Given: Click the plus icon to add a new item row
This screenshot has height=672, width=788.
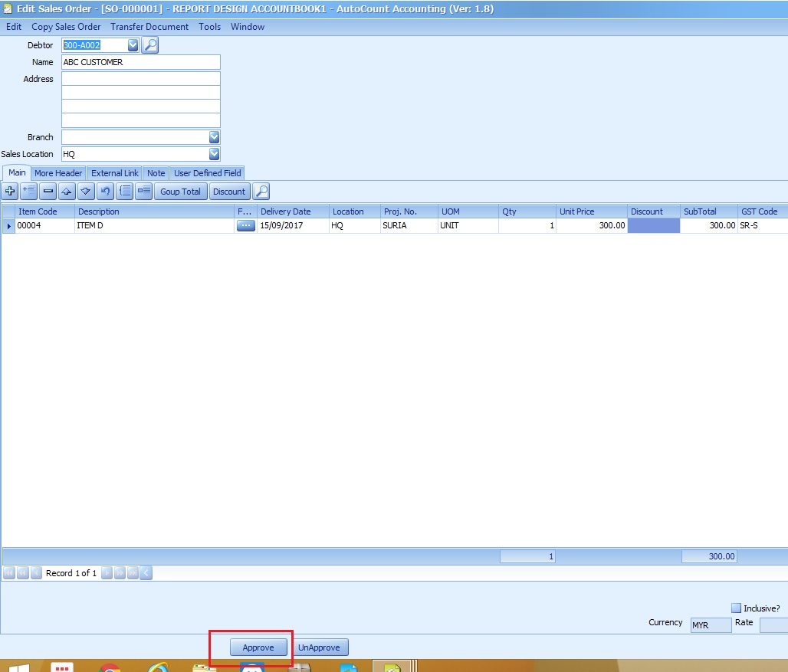Looking at the screenshot, I should [x=11, y=191].
